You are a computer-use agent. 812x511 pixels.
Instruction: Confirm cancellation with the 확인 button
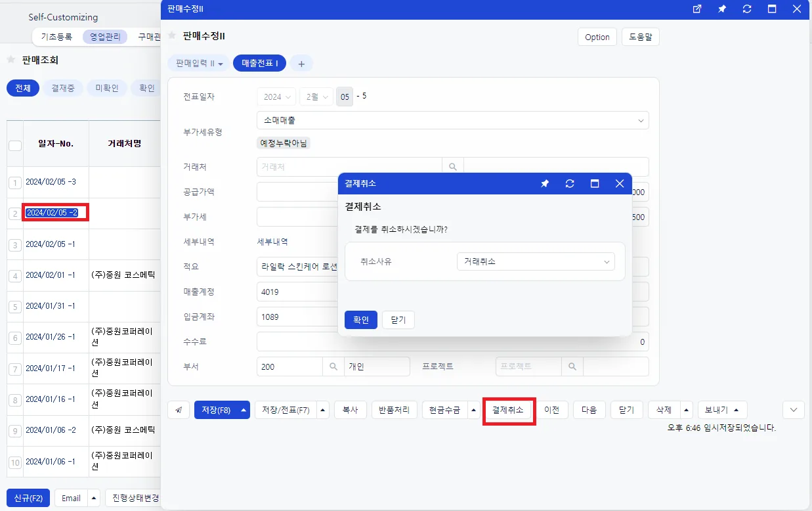tap(361, 320)
